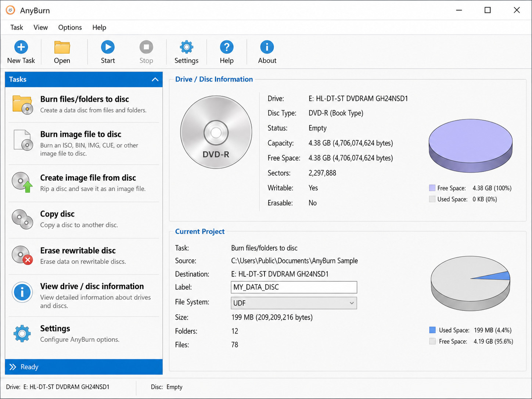Open 'View drive / disc information' task title
The image size is (532, 399).
click(92, 286)
